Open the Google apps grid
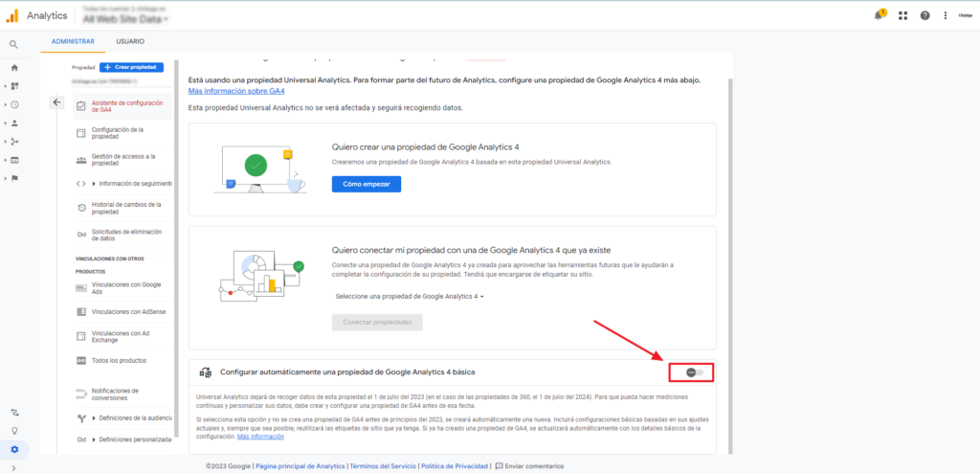980x473 pixels. click(902, 15)
